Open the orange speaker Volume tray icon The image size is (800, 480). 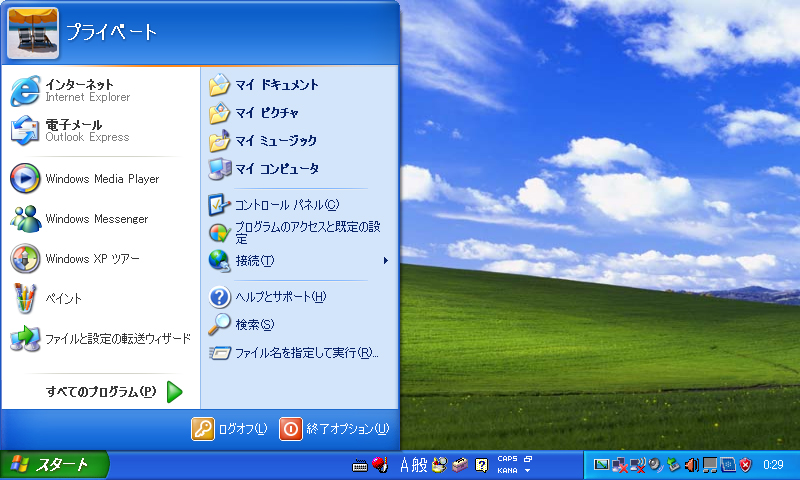(x=691, y=465)
